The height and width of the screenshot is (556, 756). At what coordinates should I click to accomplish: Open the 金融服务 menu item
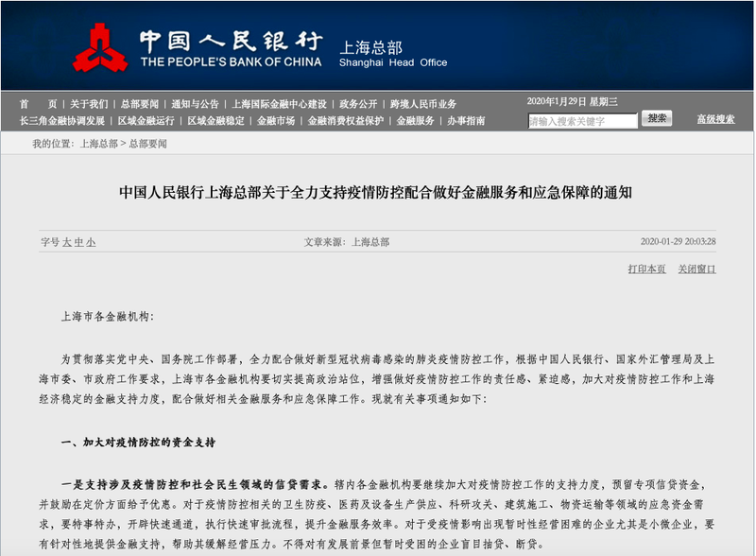(x=415, y=121)
